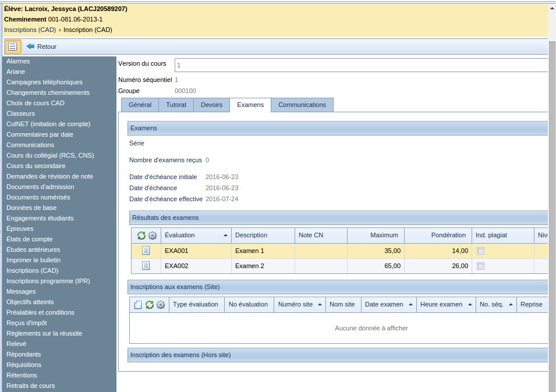Screen dimensions: 556x392
Task: Toggle the sidebar menu list icon
Action: 13,47
